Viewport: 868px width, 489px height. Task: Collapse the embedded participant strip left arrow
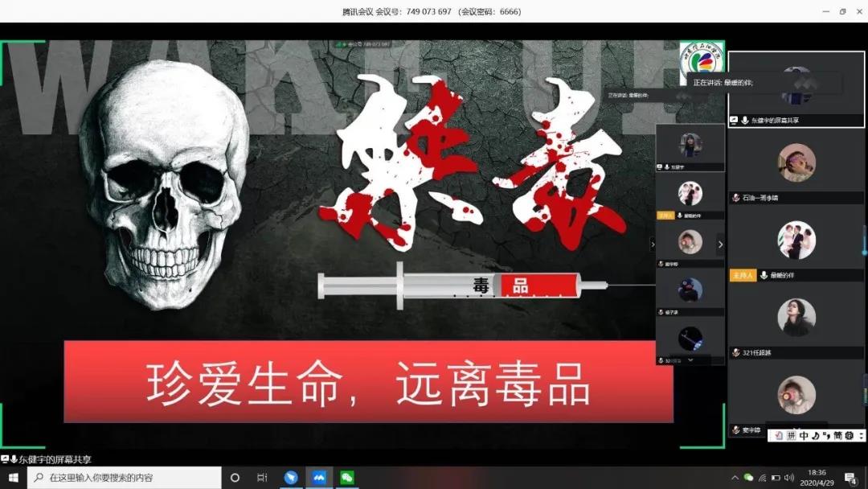[x=653, y=244]
